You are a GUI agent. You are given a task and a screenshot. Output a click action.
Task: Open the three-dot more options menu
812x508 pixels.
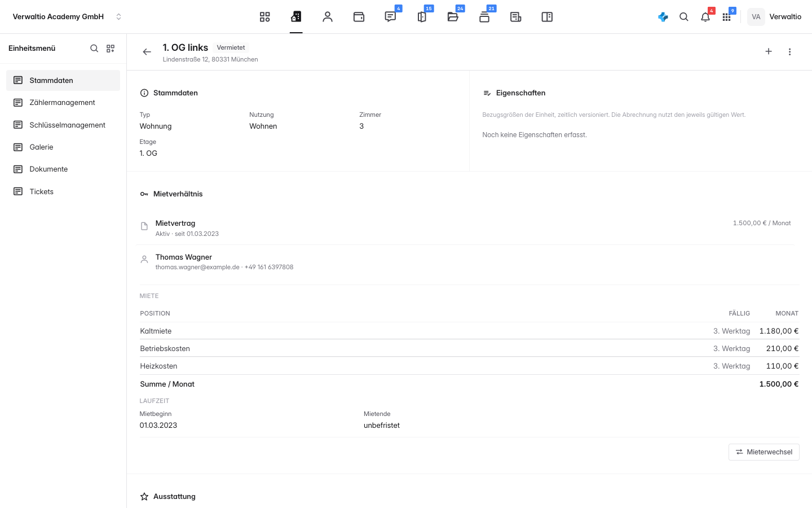(789, 52)
